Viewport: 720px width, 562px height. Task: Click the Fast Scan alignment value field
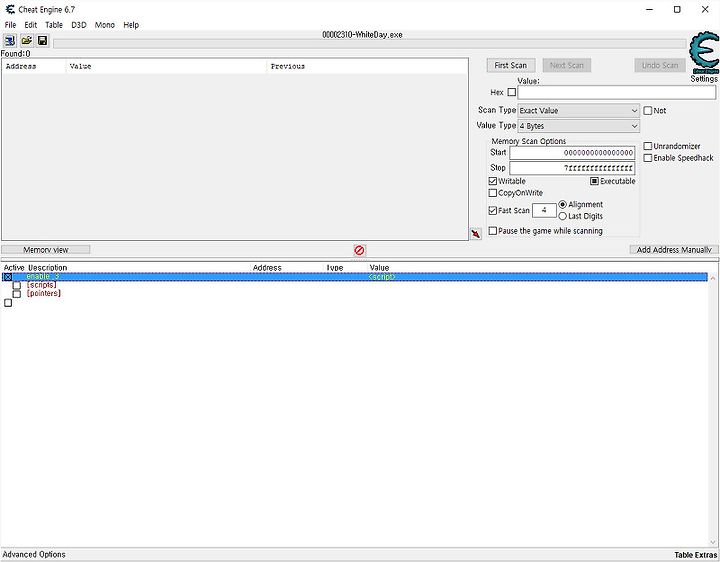pos(544,210)
